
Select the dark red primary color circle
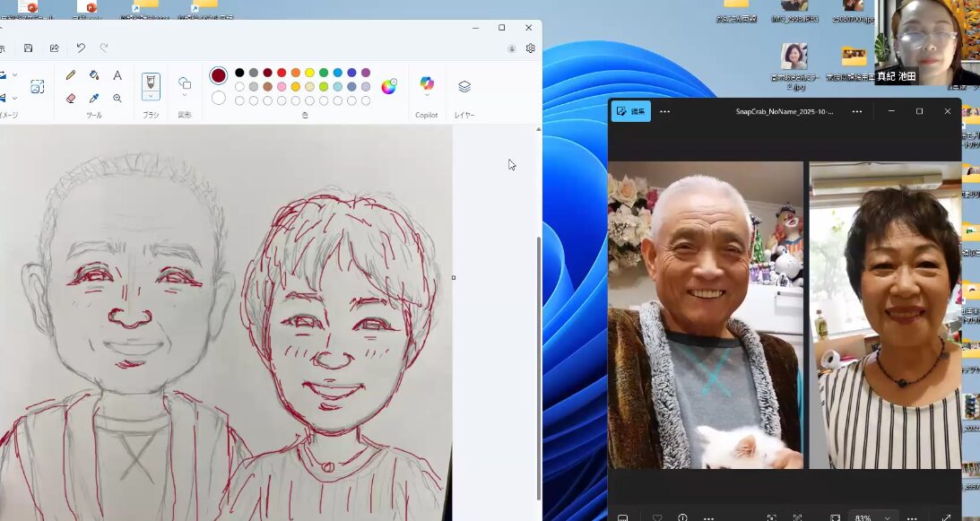(219, 75)
